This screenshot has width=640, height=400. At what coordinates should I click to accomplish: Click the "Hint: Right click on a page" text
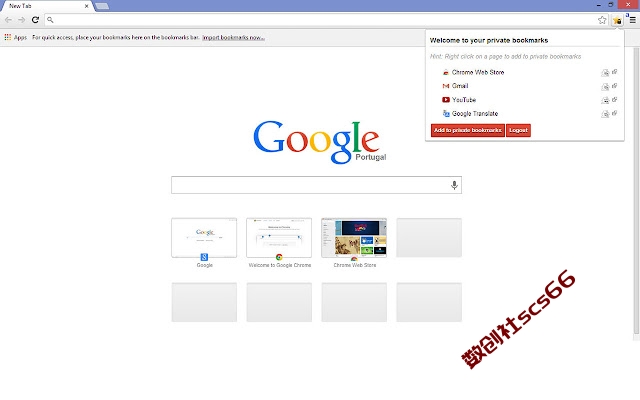tap(505, 56)
